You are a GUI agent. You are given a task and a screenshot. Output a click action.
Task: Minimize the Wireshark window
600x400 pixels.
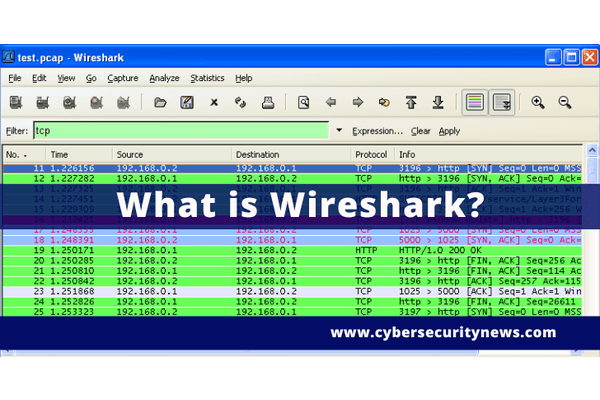pyautogui.click(x=553, y=57)
